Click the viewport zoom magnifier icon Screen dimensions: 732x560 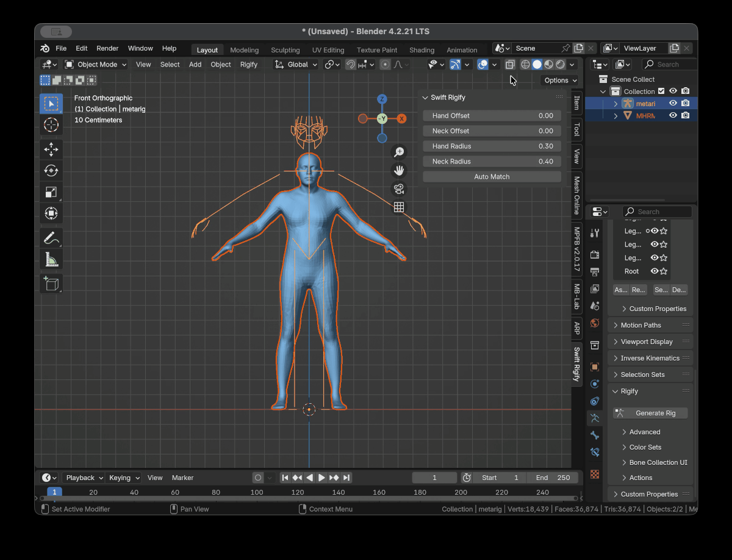(x=399, y=153)
